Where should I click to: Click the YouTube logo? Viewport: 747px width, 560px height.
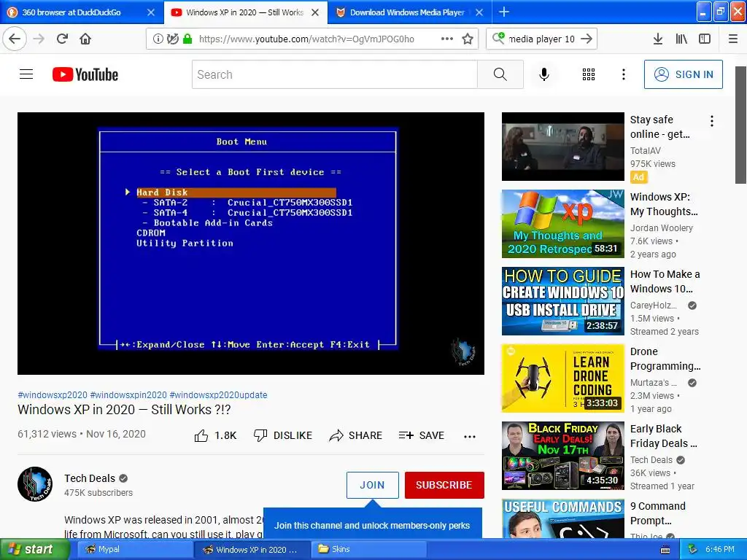coord(85,74)
